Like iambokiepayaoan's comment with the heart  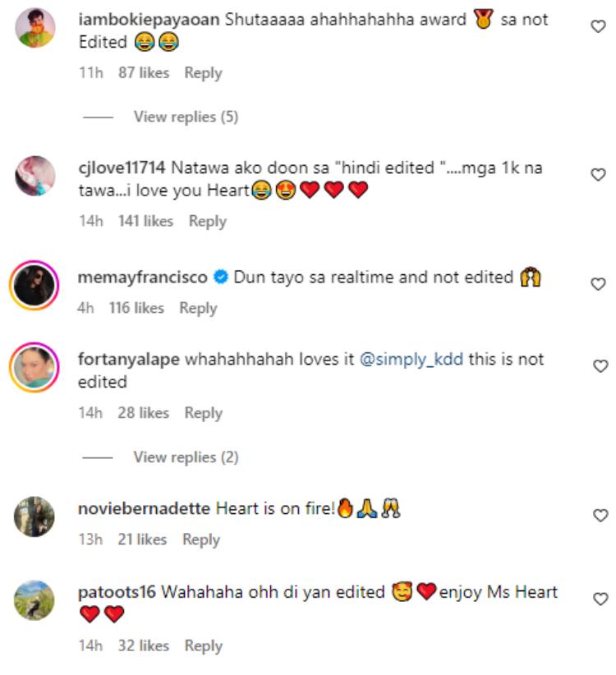coord(600,27)
